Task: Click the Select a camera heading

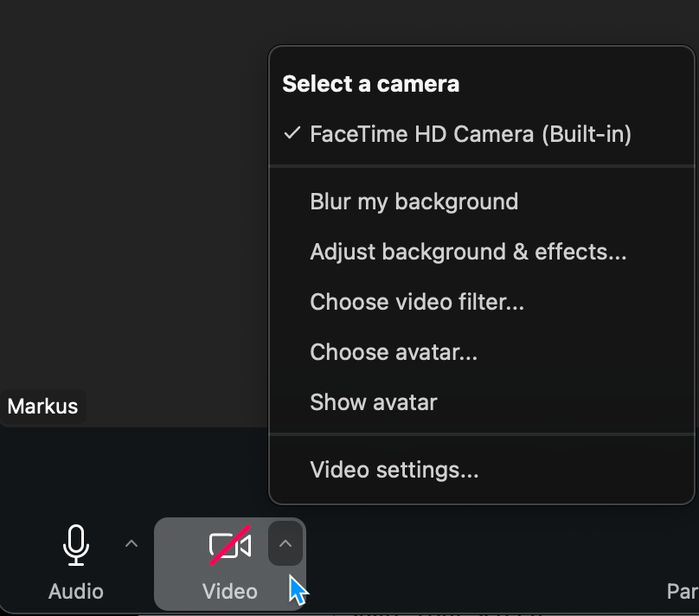Action: click(371, 84)
